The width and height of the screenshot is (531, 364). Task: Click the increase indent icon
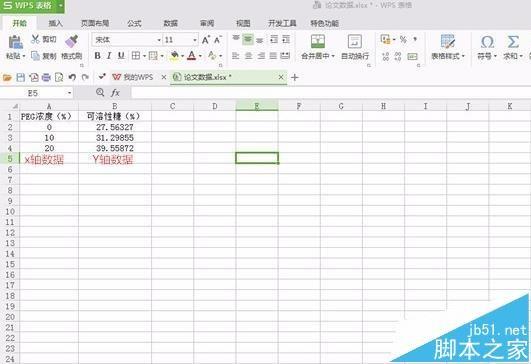tap(286, 39)
